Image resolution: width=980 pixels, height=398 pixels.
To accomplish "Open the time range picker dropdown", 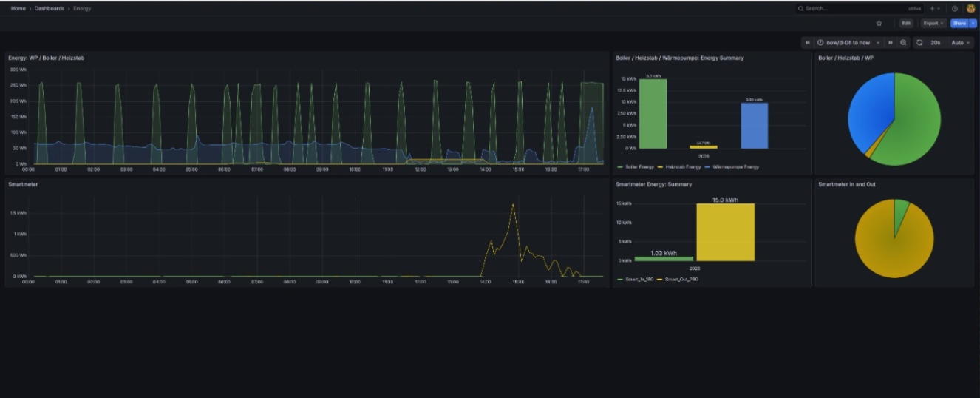I will 848,43.
